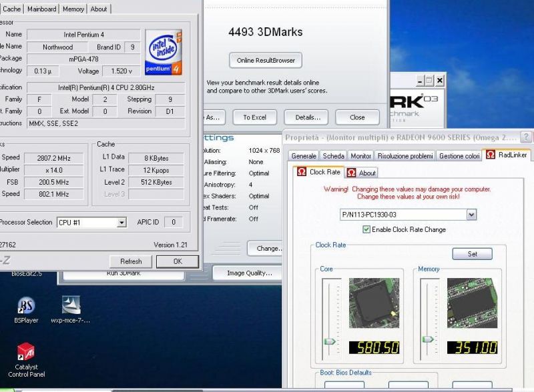Click the help question mark button in Proprietà window
Viewport: 534px width, 392px height.
tap(526, 137)
